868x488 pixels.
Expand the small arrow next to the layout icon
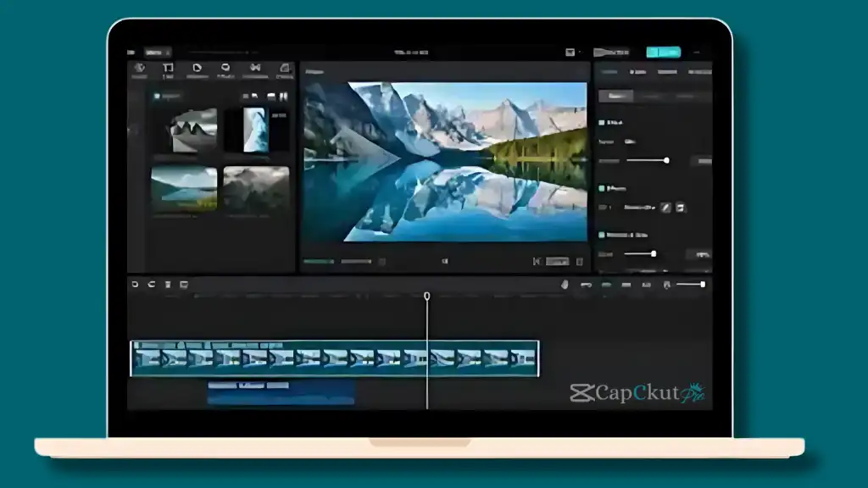[x=580, y=52]
